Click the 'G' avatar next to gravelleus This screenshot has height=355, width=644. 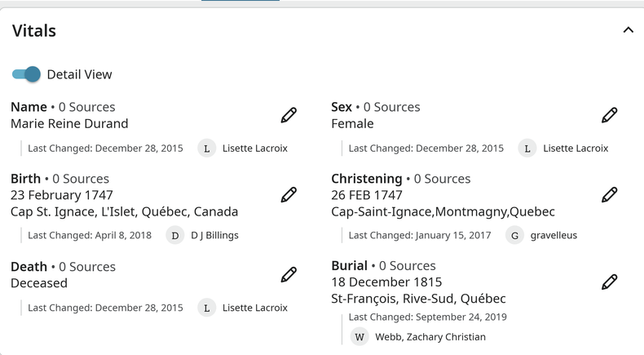tap(514, 236)
